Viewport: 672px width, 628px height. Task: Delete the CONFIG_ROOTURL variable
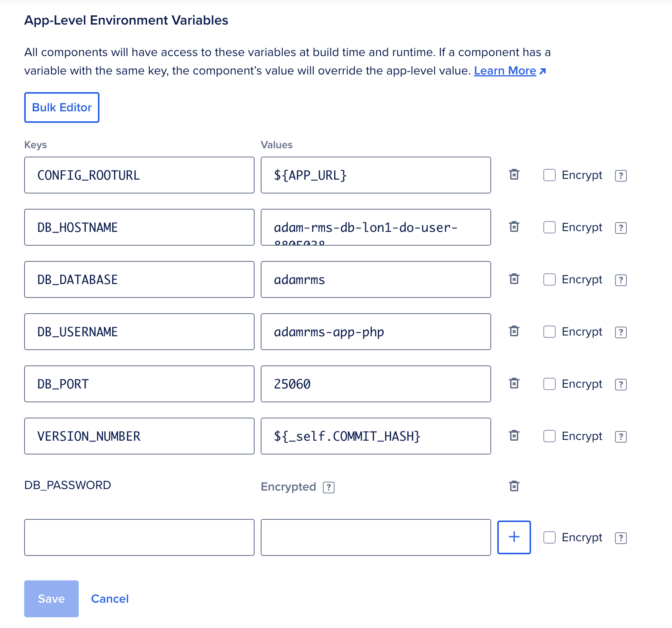click(x=514, y=175)
